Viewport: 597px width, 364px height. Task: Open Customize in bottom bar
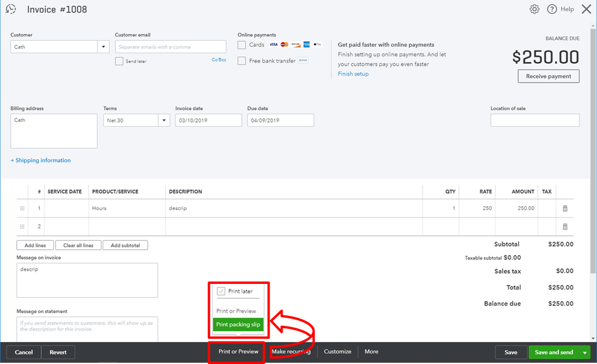tap(338, 351)
